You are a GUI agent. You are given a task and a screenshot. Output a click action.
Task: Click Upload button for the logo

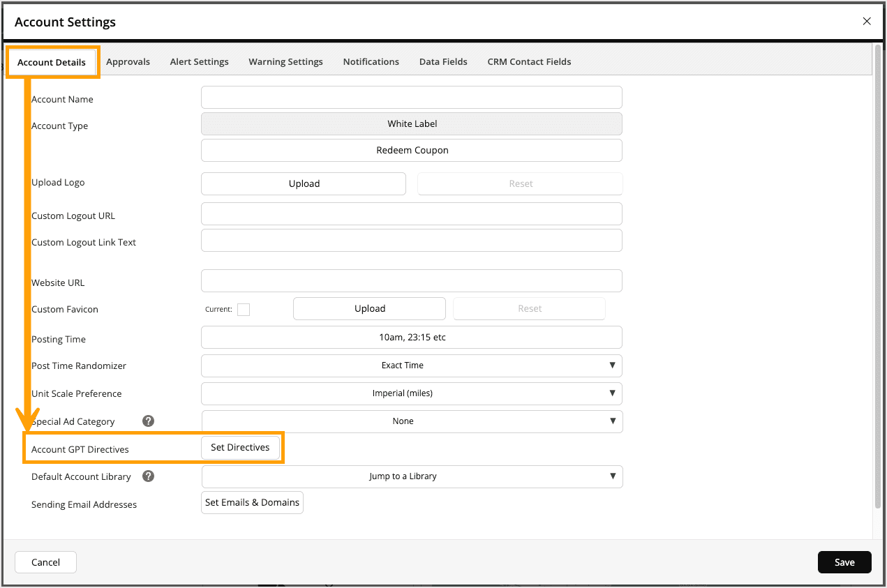304,183
